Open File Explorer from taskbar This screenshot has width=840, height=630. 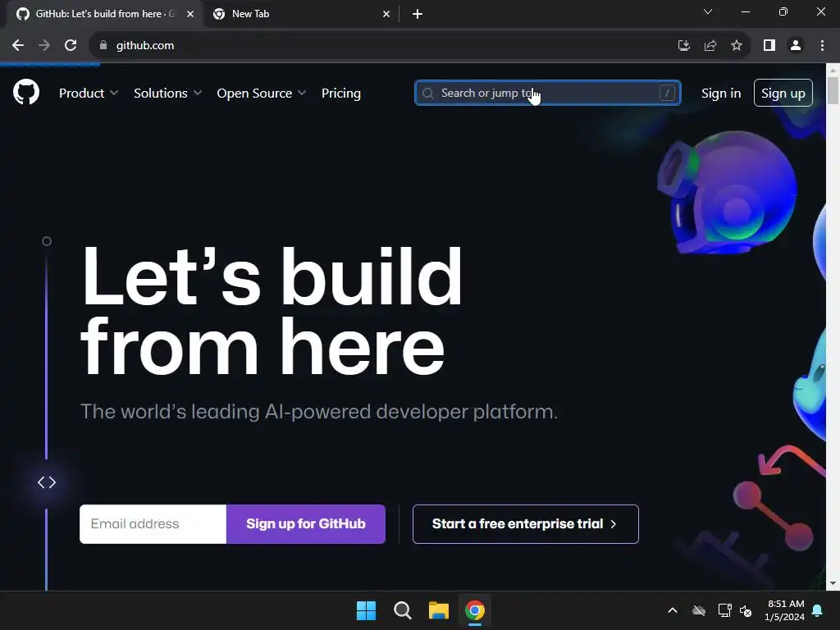438,610
